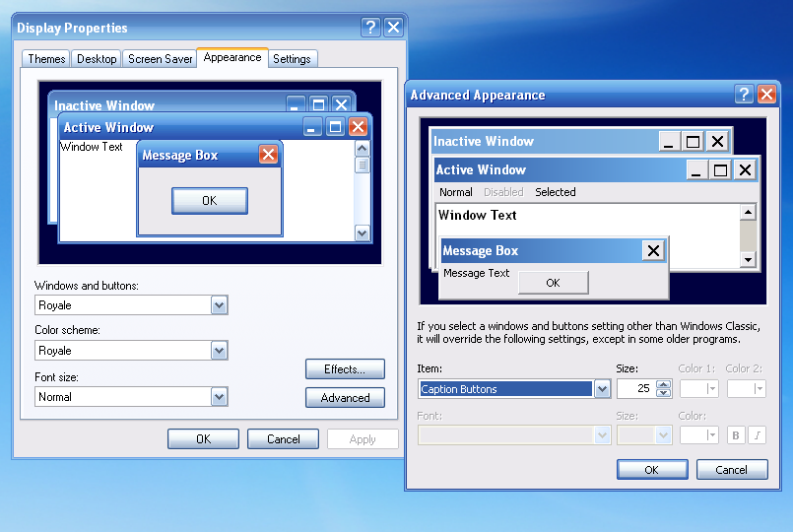The height and width of the screenshot is (532, 793).
Task: Expand the Windows and buttons dropdown
Action: tap(219, 305)
